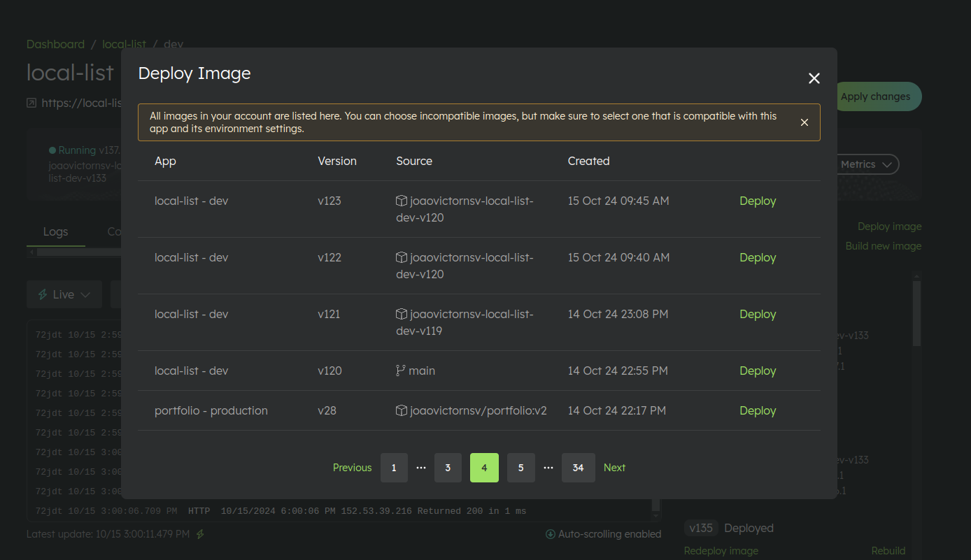Switch to the Logs tab
The image size is (971, 560).
click(x=55, y=231)
